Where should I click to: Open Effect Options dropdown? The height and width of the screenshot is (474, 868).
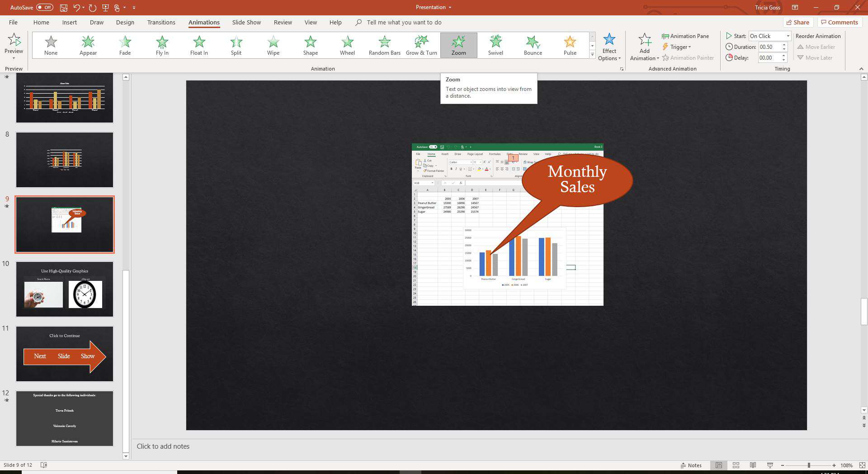click(x=609, y=47)
